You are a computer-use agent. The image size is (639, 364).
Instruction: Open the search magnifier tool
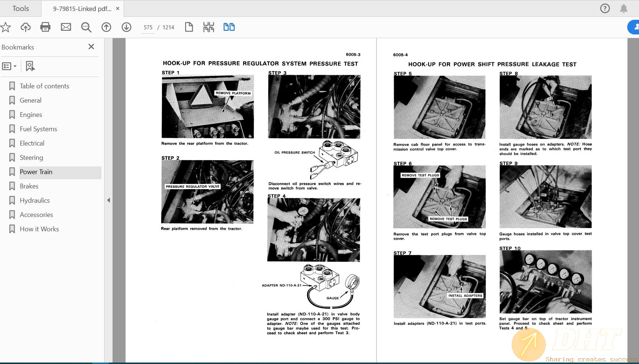point(86,27)
